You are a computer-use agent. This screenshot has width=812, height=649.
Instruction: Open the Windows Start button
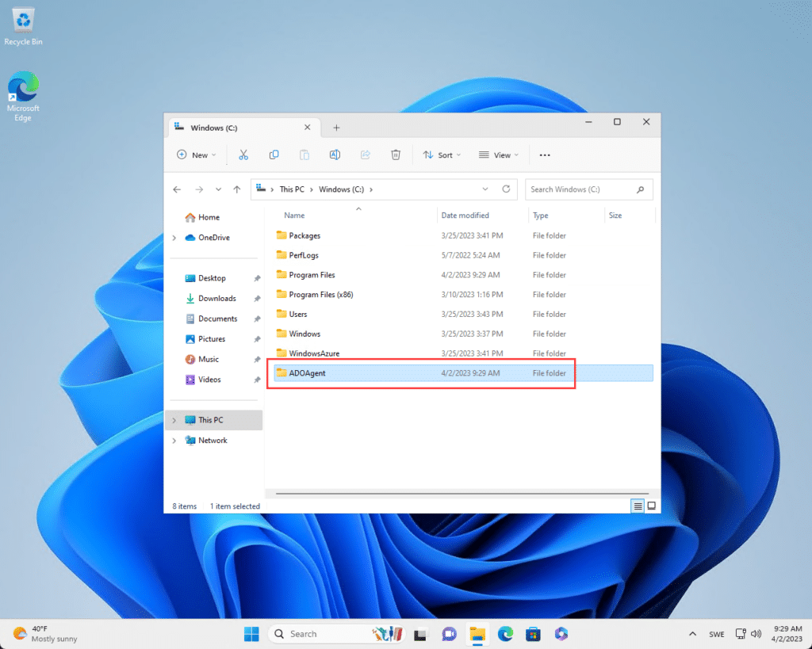(x=251, y=633)
